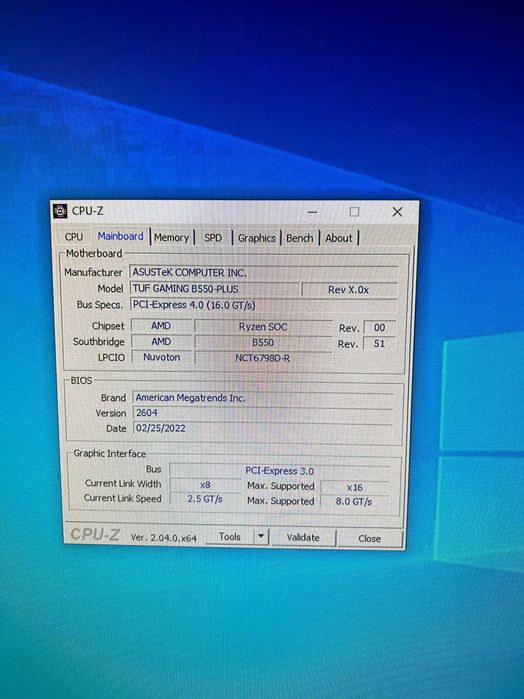Click the current link speed 2.5 GT/s value
The width and height of the screenshot is (524, 699).
point(205,499)
